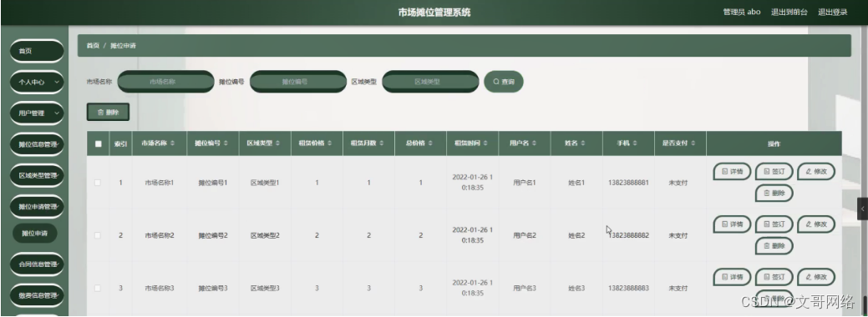Click 签订 for row 市场名称2
The height and width of the screenshot is (317, 868).
774,224
